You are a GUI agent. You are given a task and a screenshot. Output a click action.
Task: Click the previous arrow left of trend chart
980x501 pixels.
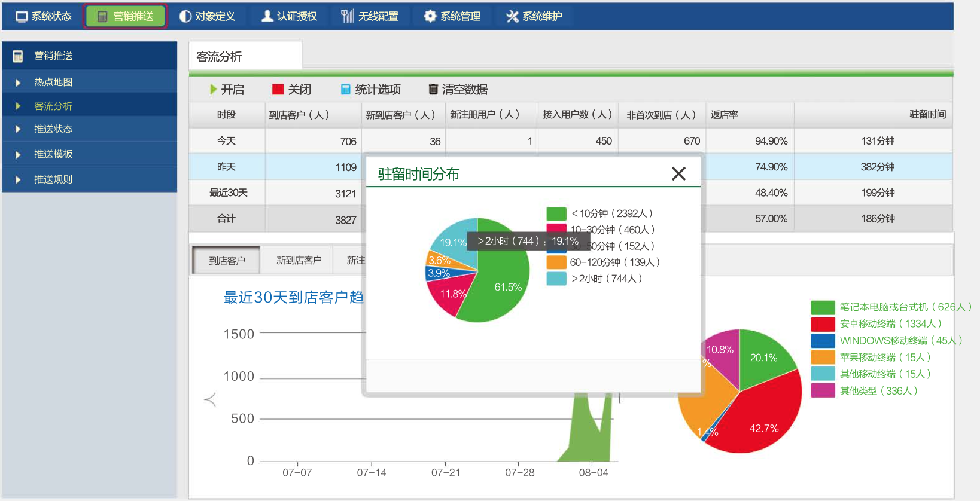pyautogui.click(x=210, y=399)
